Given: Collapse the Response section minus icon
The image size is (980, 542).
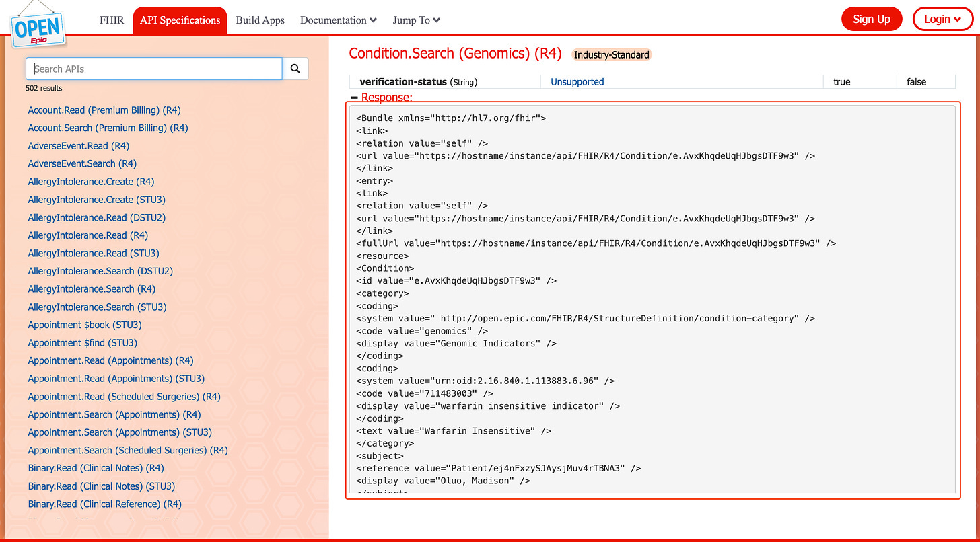Looking at the screenshot, I should click(x=354, y=98).
